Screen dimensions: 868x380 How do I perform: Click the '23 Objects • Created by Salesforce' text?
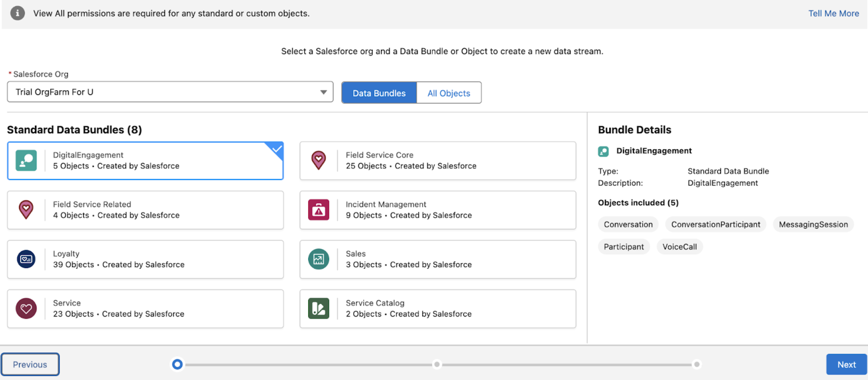pos(119,314)
